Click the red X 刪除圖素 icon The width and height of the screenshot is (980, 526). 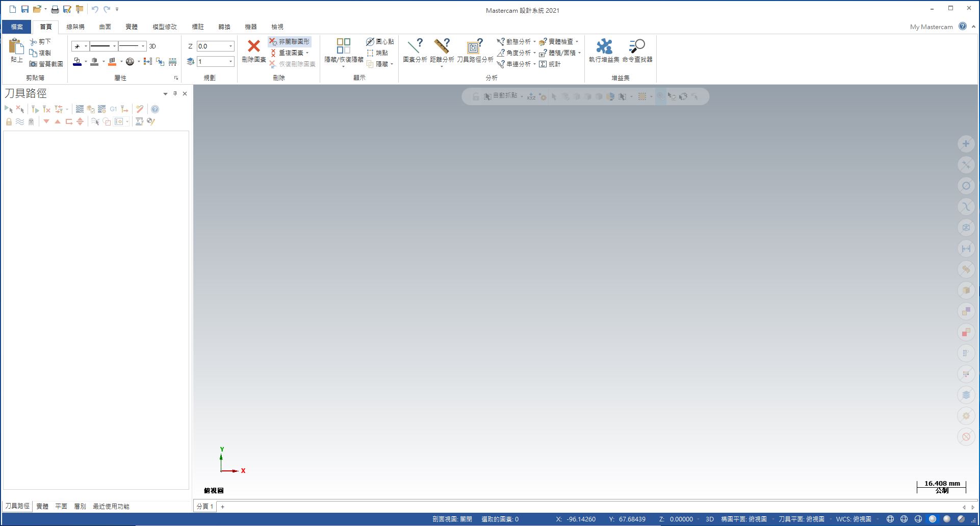pos(253,46)
